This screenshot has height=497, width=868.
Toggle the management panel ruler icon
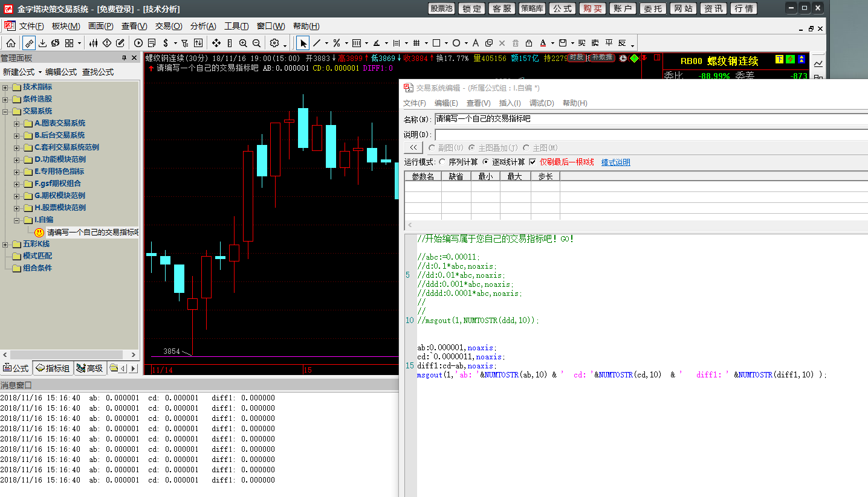coord(29,43)
